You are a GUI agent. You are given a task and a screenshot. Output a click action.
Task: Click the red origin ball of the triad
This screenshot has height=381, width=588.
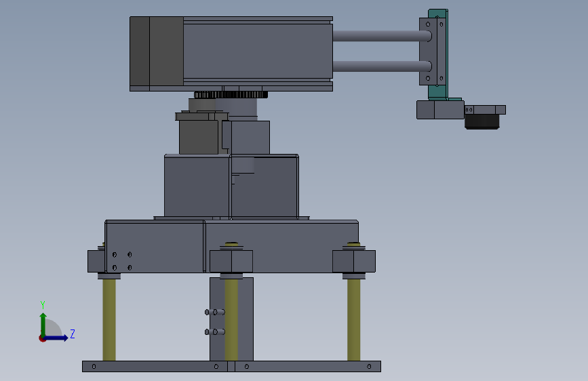(x=42, y=338)
